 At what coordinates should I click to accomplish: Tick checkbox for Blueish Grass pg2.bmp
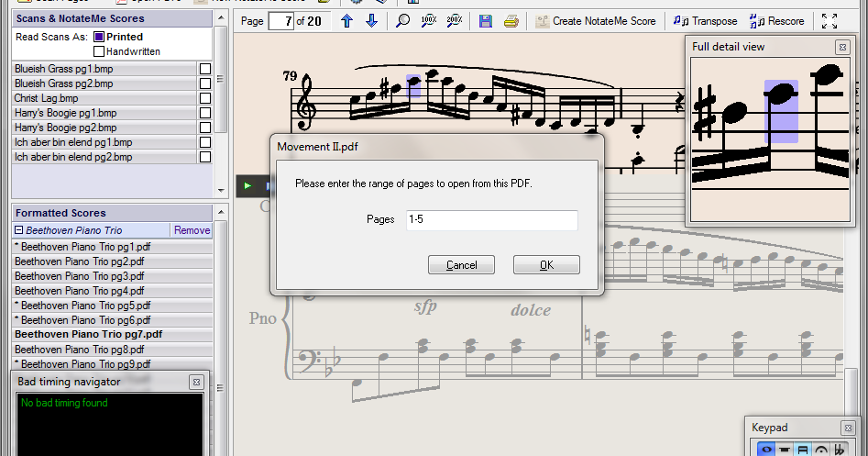pos(204,83)
